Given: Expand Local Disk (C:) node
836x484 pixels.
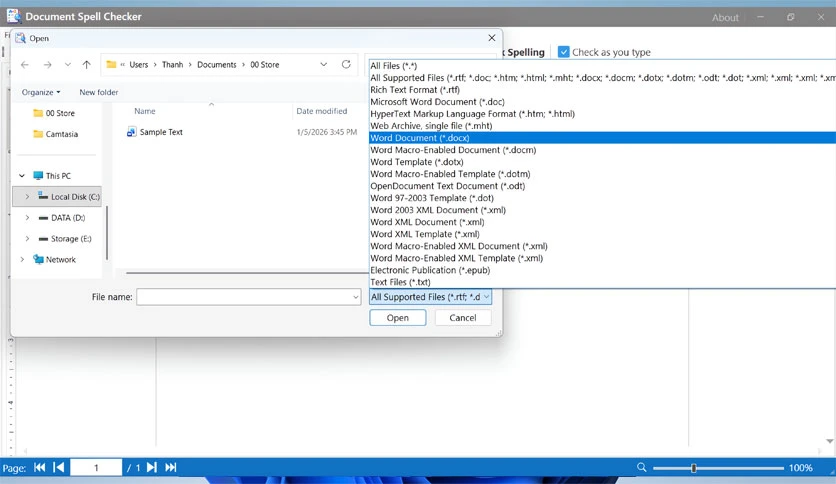Looking at the screenshot, I should (x=27, y=197).
